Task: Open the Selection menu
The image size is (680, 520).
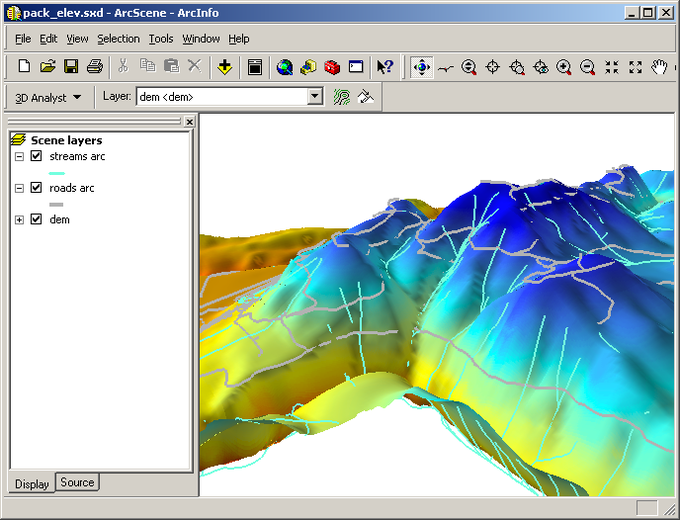Action: tap(118, 39)
